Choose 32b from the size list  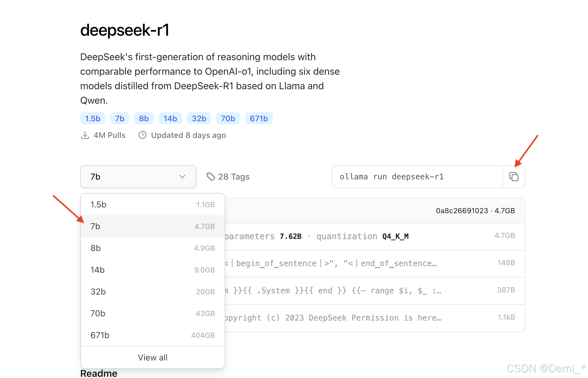click(152, 292)
